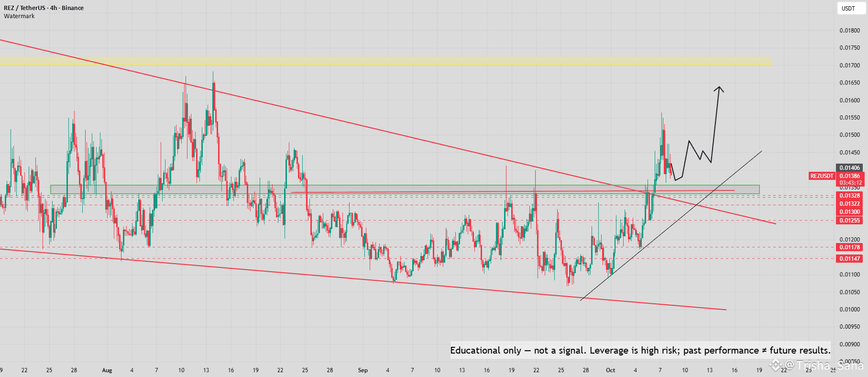The height and width of the screenshot is (377, 868).
Task: Click the REZUSDT symbol price label
Action: click(822, 176)
